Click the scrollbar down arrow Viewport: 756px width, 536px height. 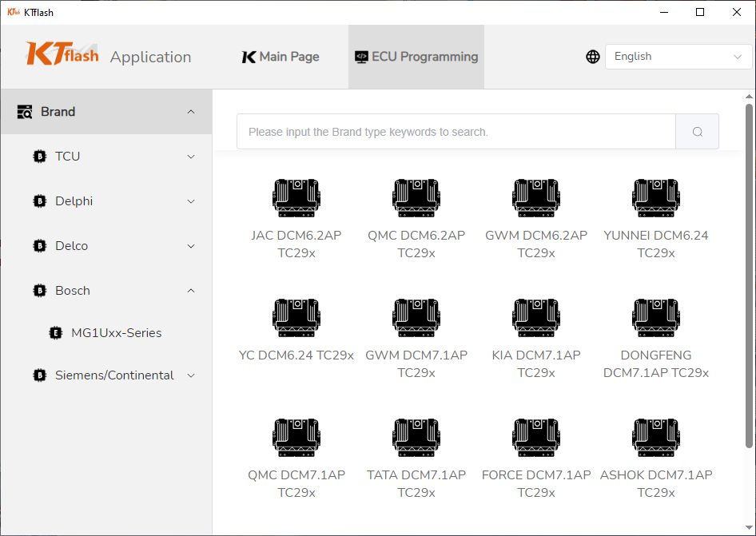coord(749,528)
